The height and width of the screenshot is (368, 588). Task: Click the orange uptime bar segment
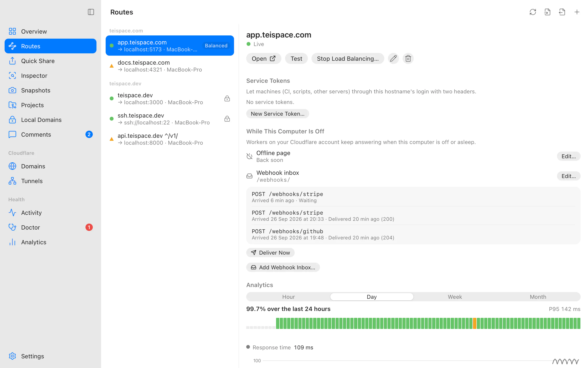coord(475,323)
